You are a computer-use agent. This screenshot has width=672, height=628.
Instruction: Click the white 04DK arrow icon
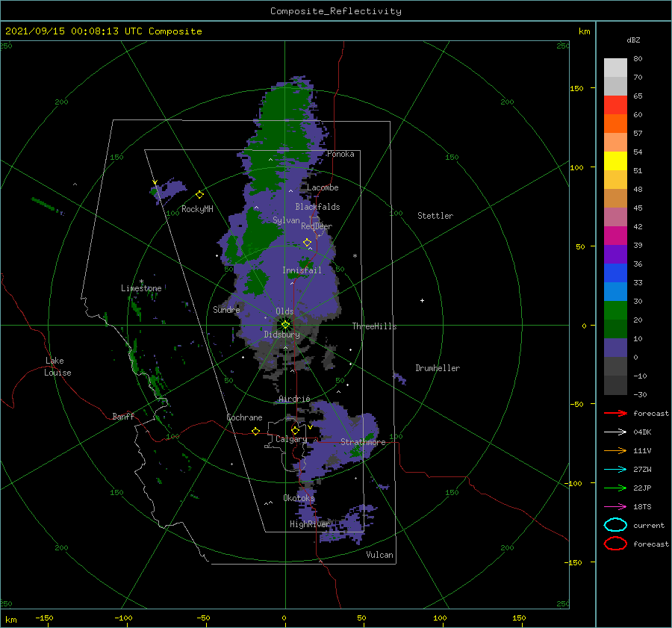615,432
